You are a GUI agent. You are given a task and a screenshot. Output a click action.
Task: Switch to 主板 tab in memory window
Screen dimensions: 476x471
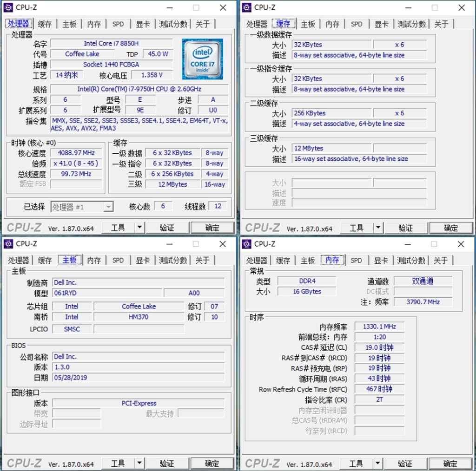(x=308, y=261)
